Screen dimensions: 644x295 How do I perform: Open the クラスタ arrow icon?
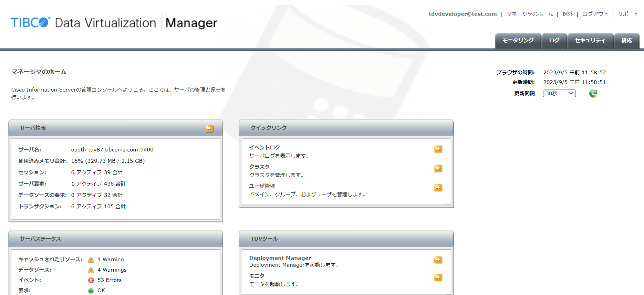(x=438, y=168)
